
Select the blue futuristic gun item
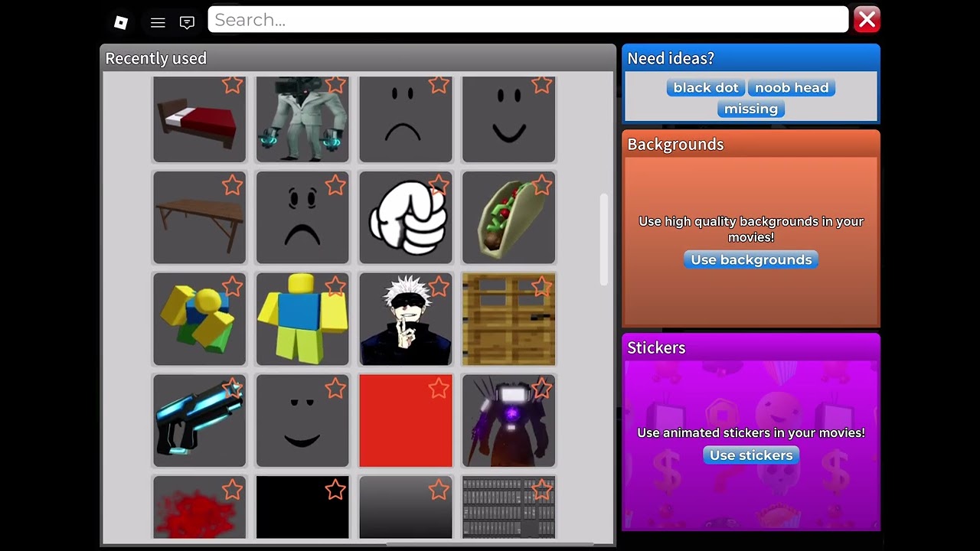pos(200,421)
